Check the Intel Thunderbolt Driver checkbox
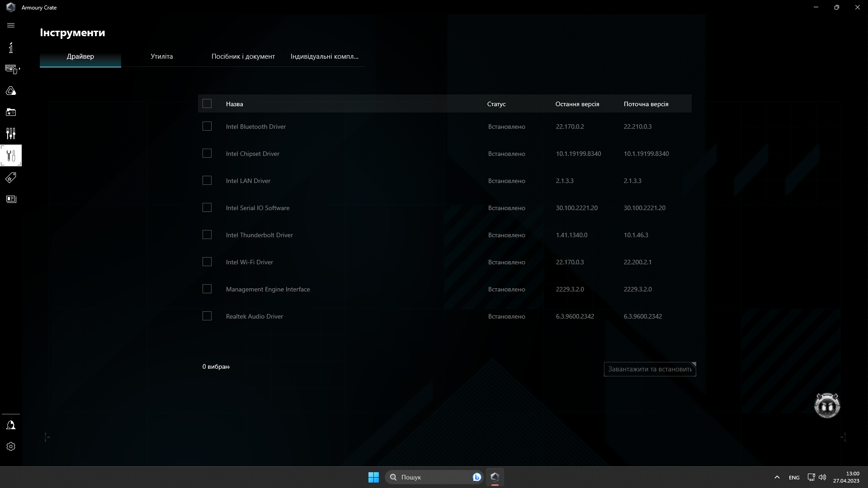Viewport: 868px width, 488px height. [x=207, y=235]
